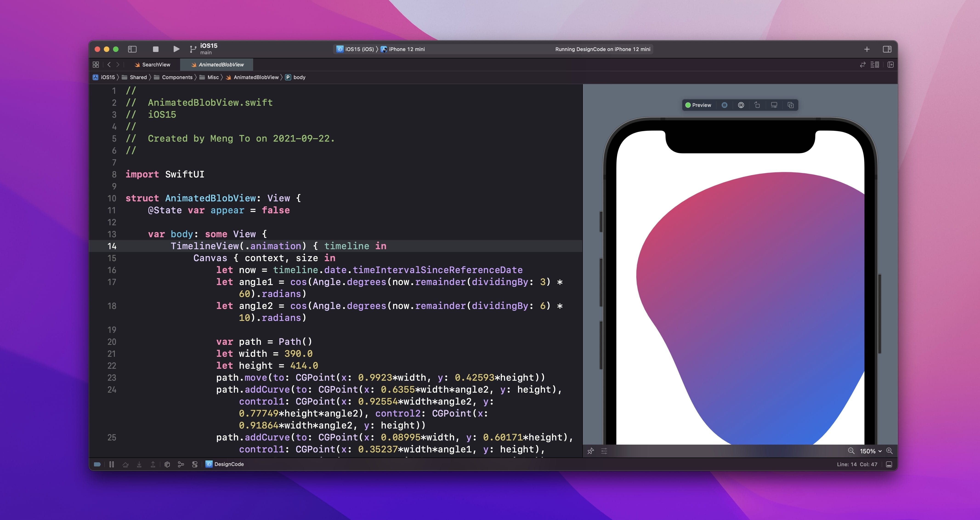Switch to the SearchView tab
The image size is (980, 520).
156,65
